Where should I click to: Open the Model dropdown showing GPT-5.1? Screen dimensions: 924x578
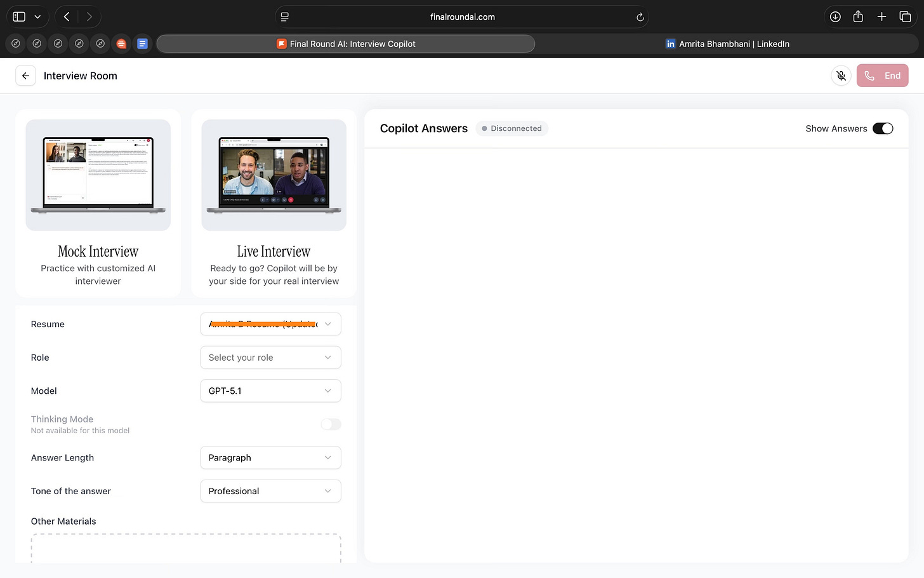[x=270, y=391]
